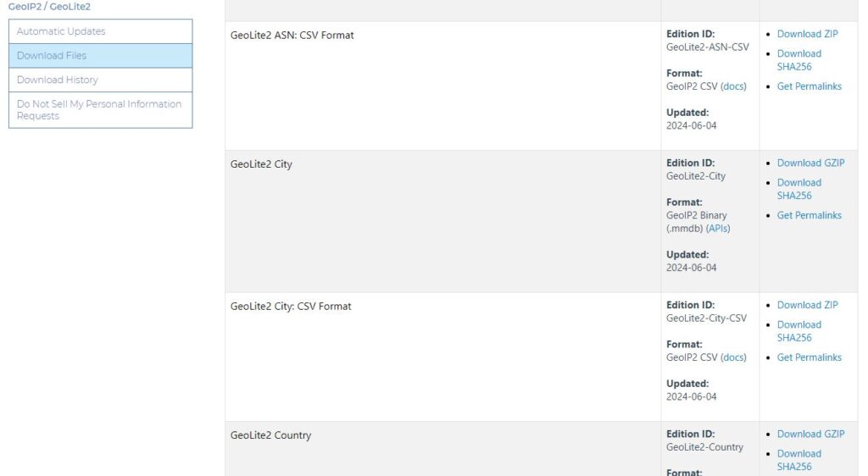Click the GeoIP2 / GeoLite2 sidebar heading
The width and height of the screenshot is (868, 476).
[x=49, y=7]
